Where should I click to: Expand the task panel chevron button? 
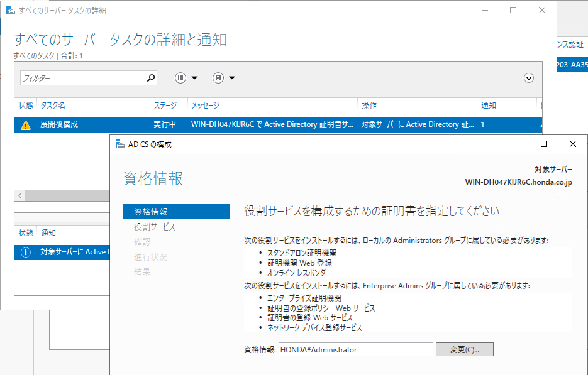pyautogui.click(x=529, y=78)
